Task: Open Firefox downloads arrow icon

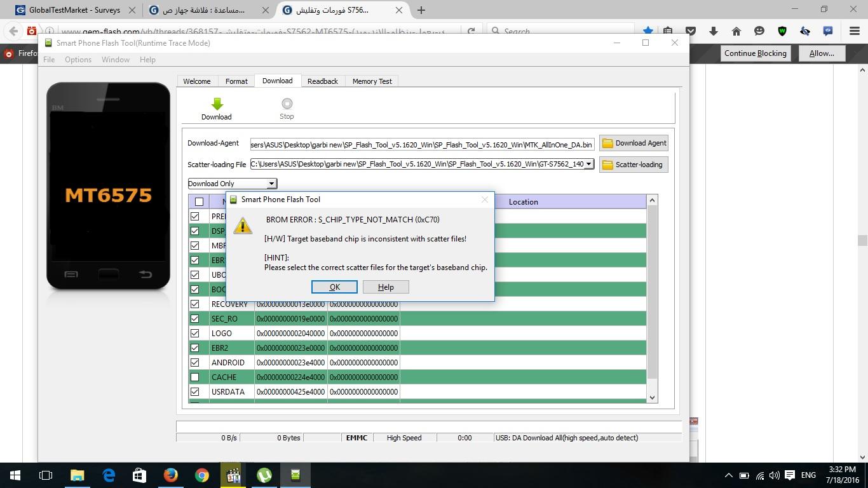Action: 713,31
